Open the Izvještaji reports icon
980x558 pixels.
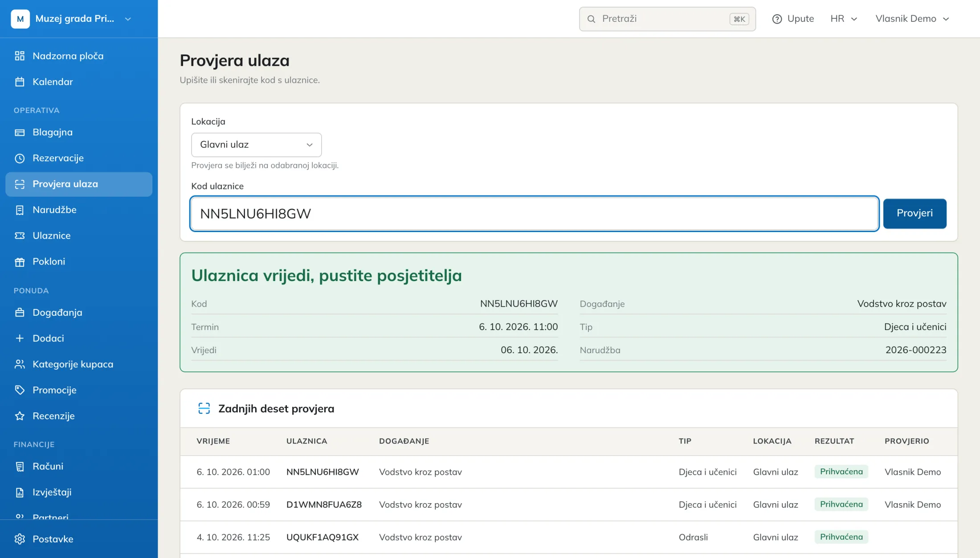[x=20, y=492]
